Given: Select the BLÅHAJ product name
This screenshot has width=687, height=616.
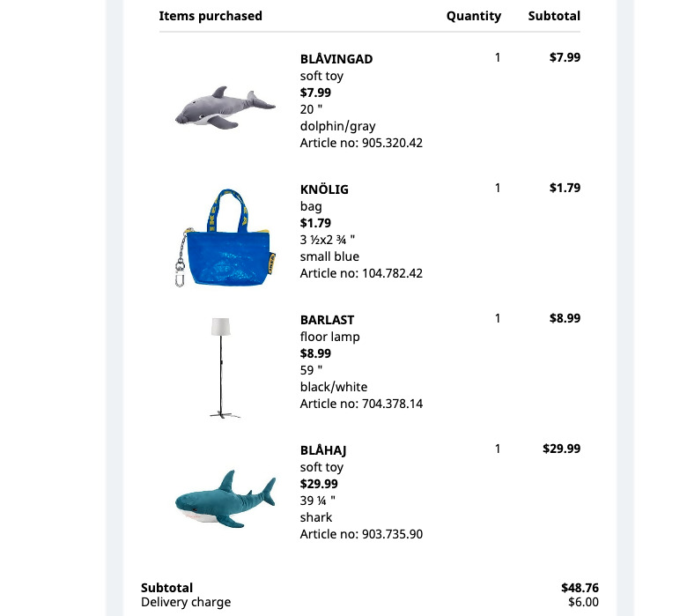Looking at the screenshot, I should click(323, 450).
